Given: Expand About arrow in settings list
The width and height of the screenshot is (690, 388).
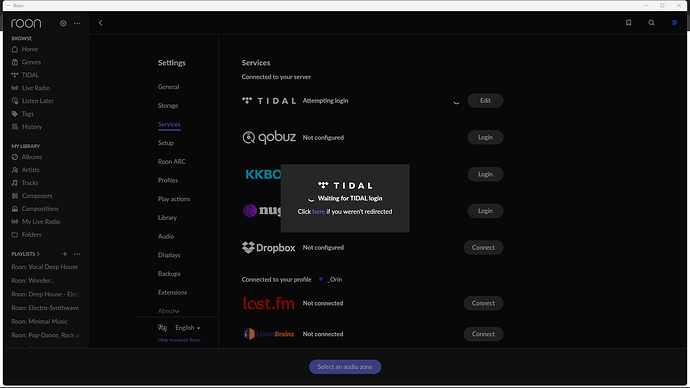Looking at the screenshot, I should pos(177,311).
